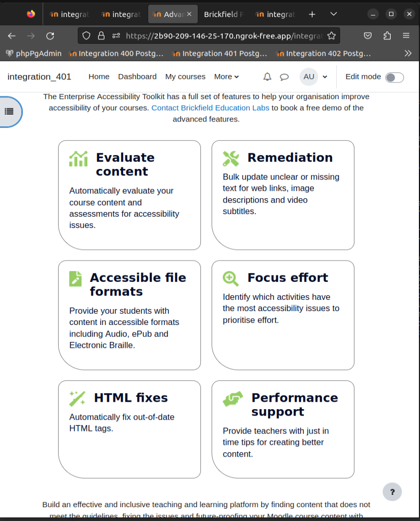Expand the More navigation menu

227,77
